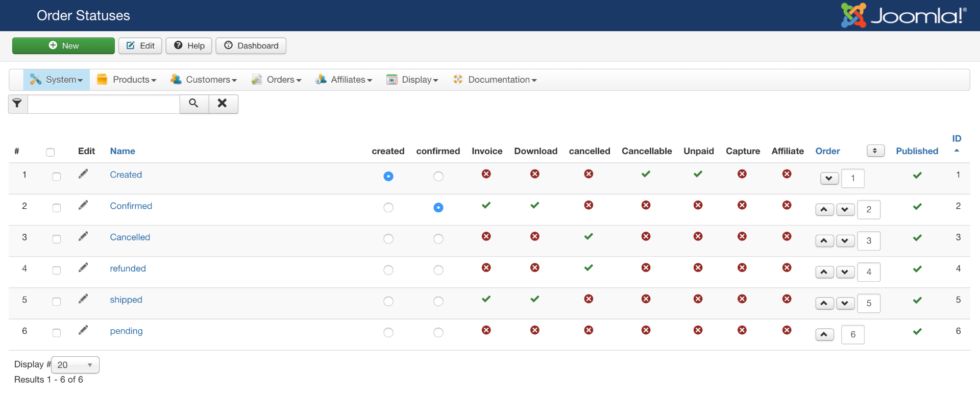Clear the filter with the X icon
The width and height of the screenshot is (980, 393).
tap(223, 104)
